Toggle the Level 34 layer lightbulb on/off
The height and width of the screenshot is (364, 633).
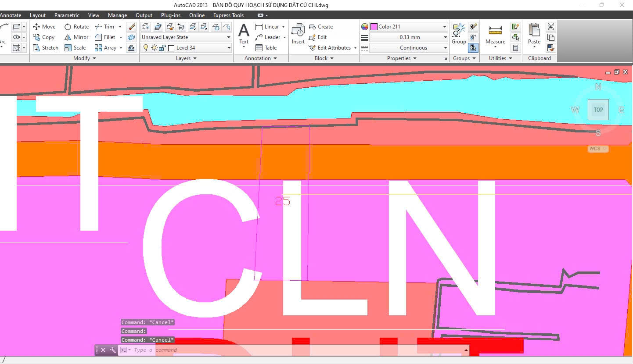[x=146, y=48]
